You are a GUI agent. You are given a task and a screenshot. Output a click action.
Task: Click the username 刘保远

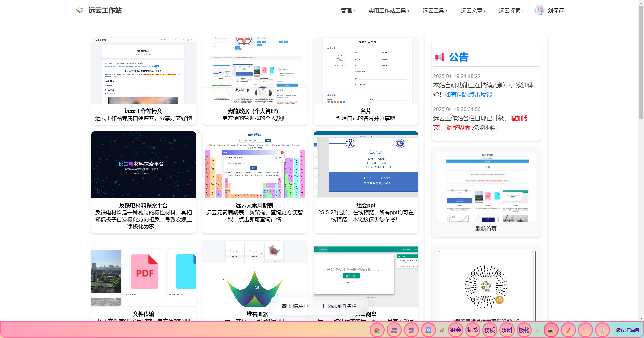[556, 11]
